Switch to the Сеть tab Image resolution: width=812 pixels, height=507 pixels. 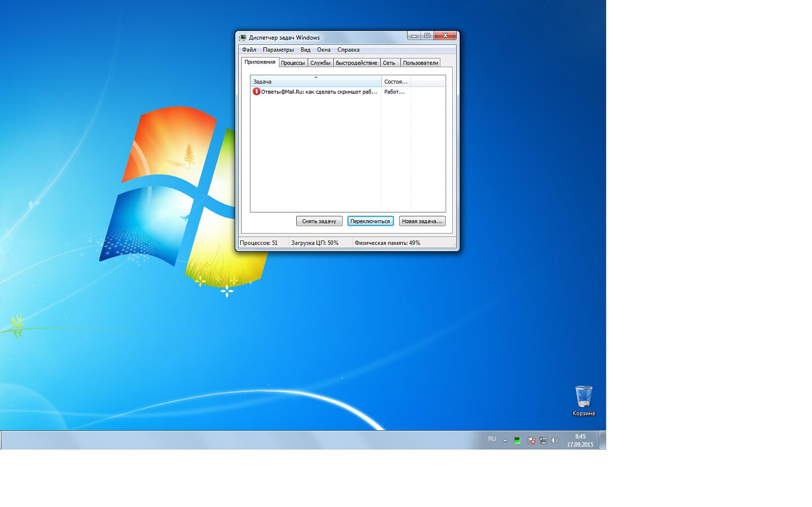pos(389,63)
